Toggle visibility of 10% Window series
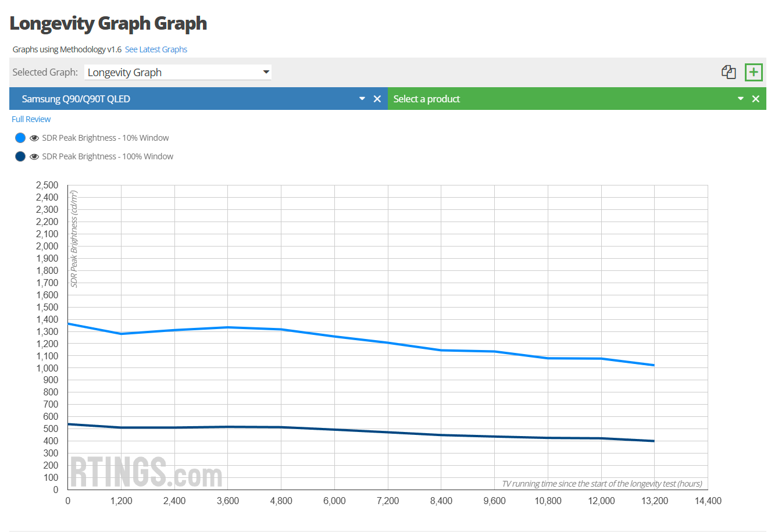The image size is (771, 532). tap(34, 138)
